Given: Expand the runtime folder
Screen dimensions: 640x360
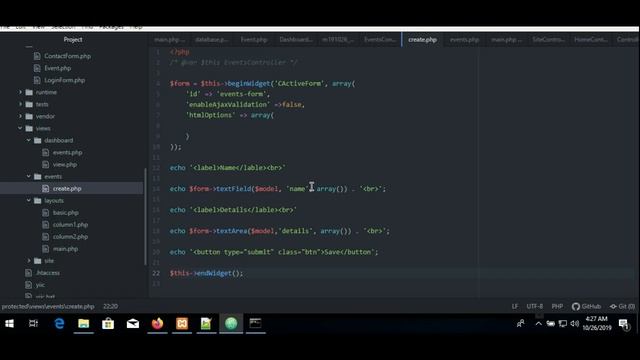Looking at the screenshot, I should tap(20, 92).
